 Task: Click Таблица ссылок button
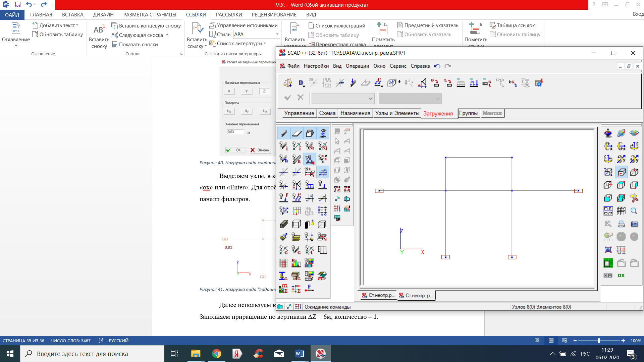pos(512,25)
